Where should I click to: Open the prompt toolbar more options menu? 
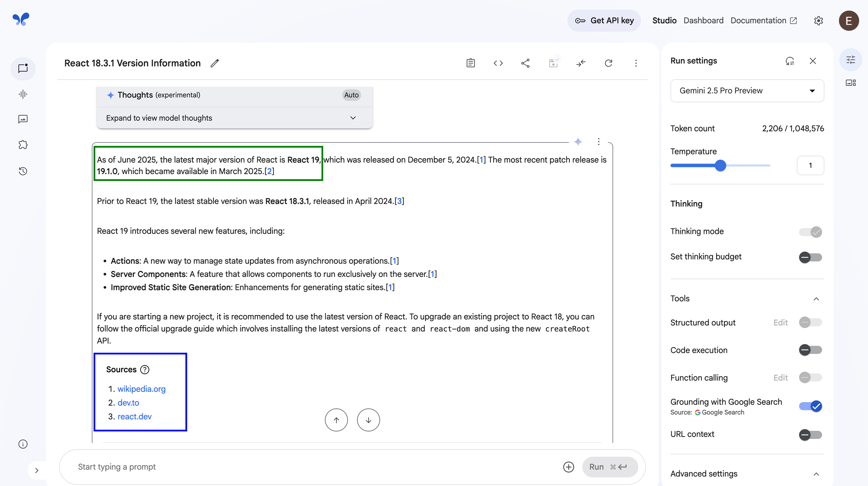click(636, 63)
